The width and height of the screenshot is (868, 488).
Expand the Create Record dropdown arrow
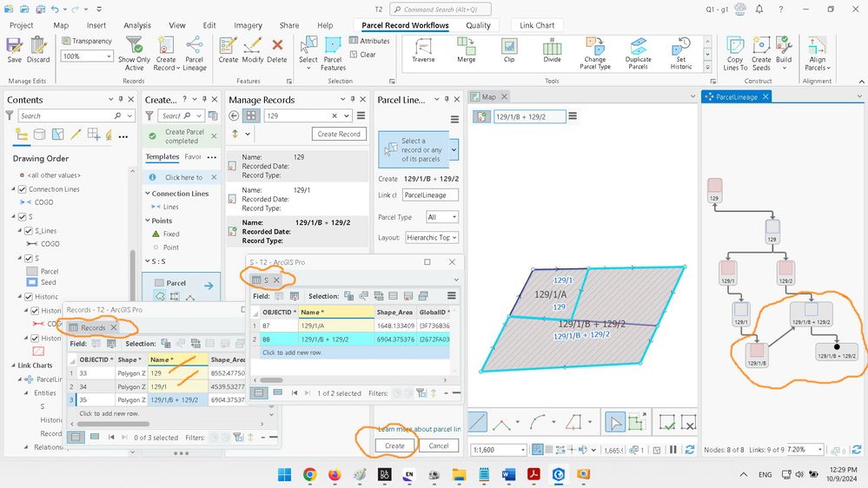178,68
